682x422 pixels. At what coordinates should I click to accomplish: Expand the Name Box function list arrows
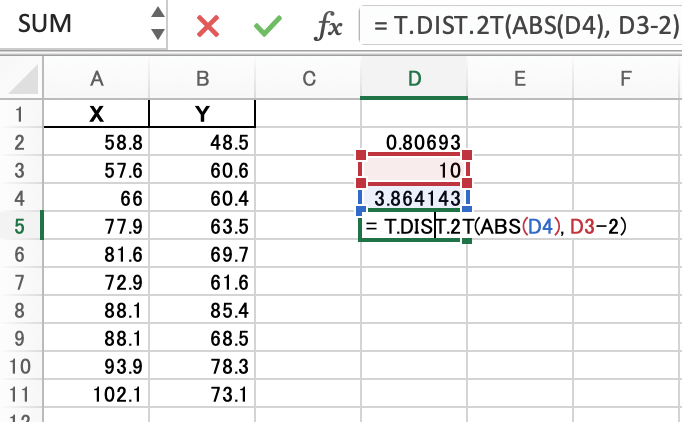click(x=157, y=24)
